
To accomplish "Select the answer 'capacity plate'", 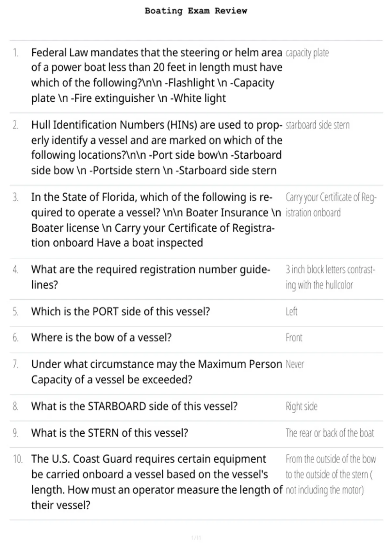I will 307,53.
